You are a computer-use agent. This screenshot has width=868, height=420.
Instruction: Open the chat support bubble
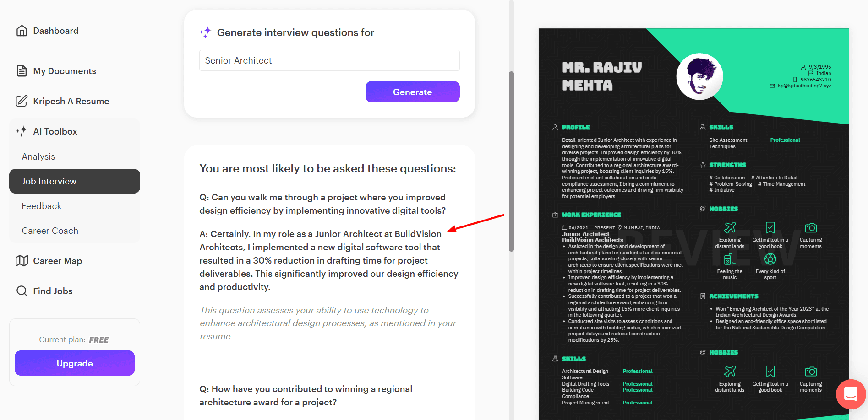coord(851,394)
